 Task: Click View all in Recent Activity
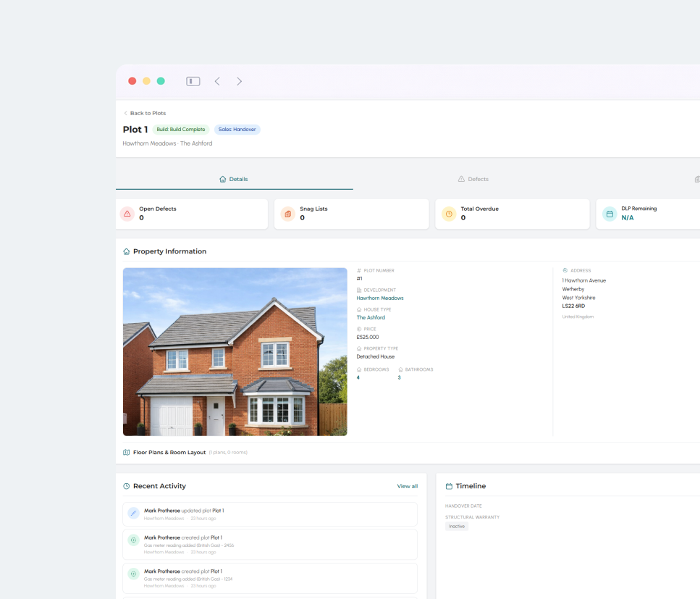click(407, 486)
